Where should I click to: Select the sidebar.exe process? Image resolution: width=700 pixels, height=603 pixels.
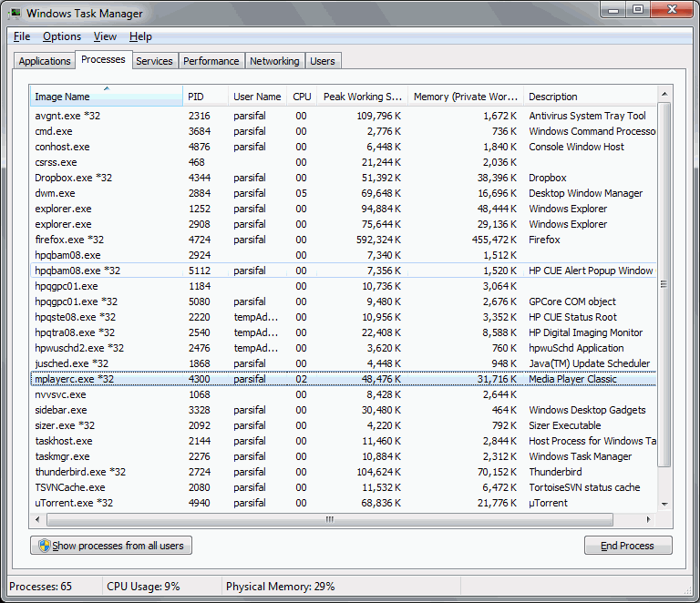(344, 410)
